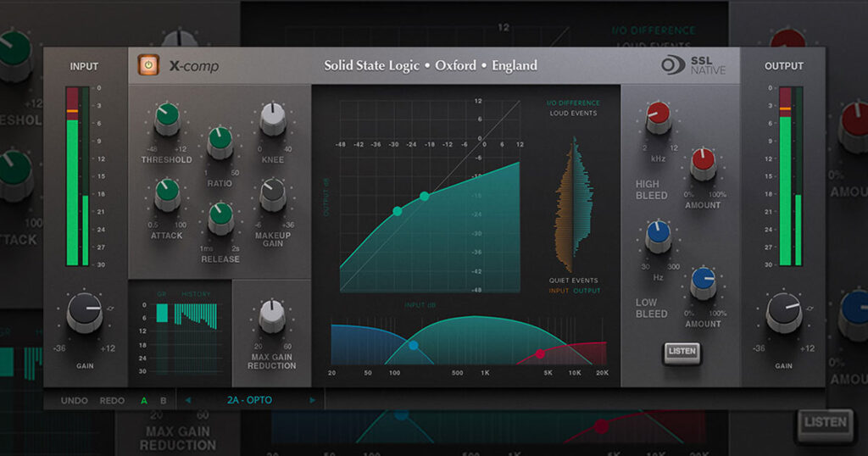Click the white Knee knob
Screen dimensions: 868x456
click(273, 119)
